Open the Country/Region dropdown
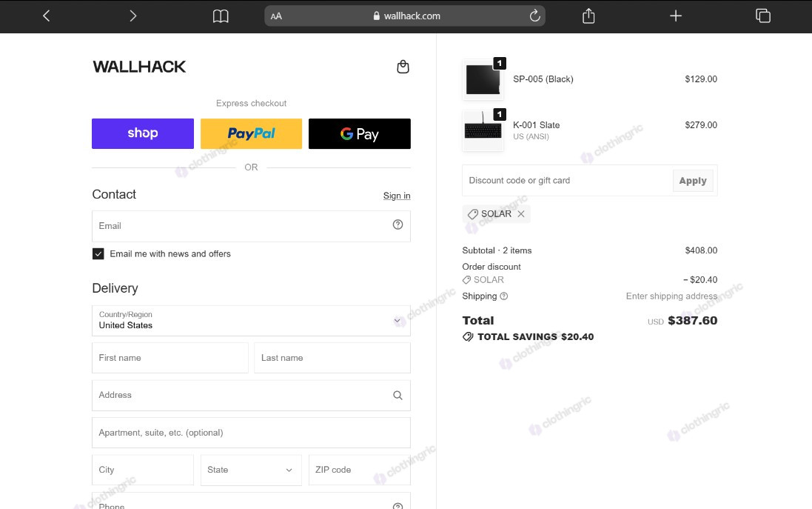The image size is (812, 509). pos(251,320)
